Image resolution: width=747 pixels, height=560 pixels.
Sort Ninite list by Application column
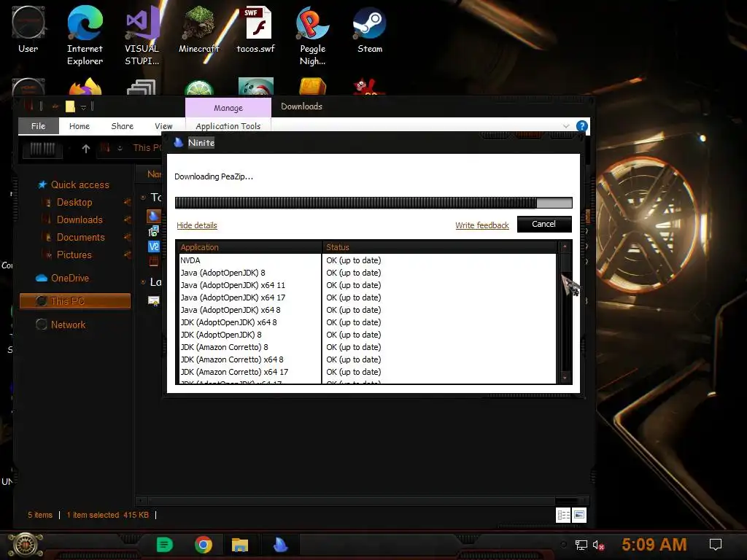pos(249,247)
